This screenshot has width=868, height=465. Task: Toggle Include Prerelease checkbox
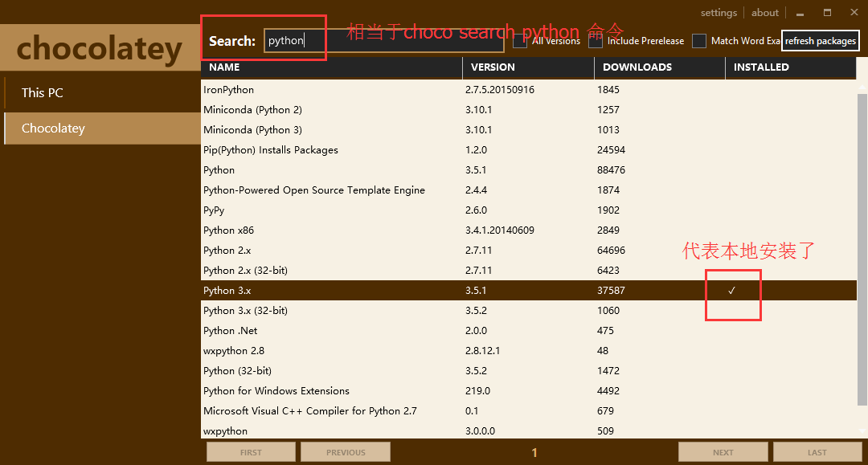tap(596, 41)
